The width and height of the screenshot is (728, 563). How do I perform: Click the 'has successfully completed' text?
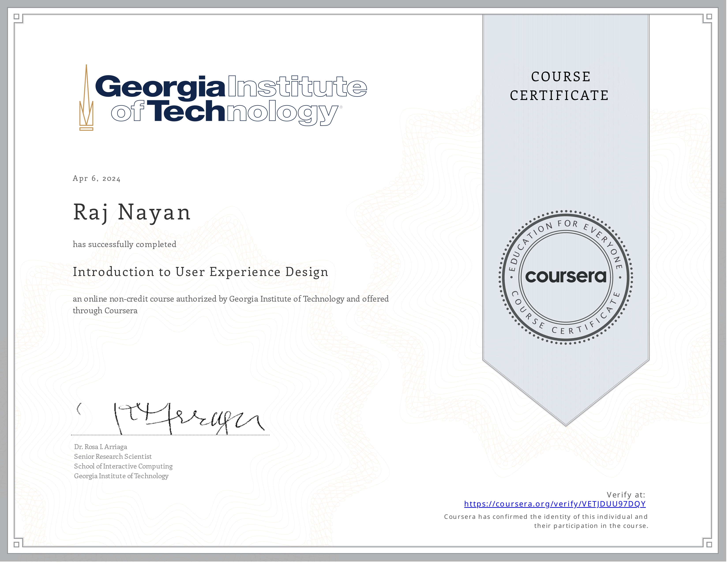(x=125, y=244)
